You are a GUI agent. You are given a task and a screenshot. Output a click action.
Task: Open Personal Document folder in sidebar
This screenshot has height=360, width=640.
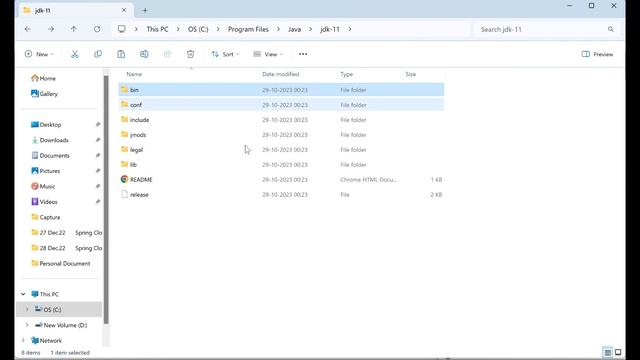[x=61, y=263]
